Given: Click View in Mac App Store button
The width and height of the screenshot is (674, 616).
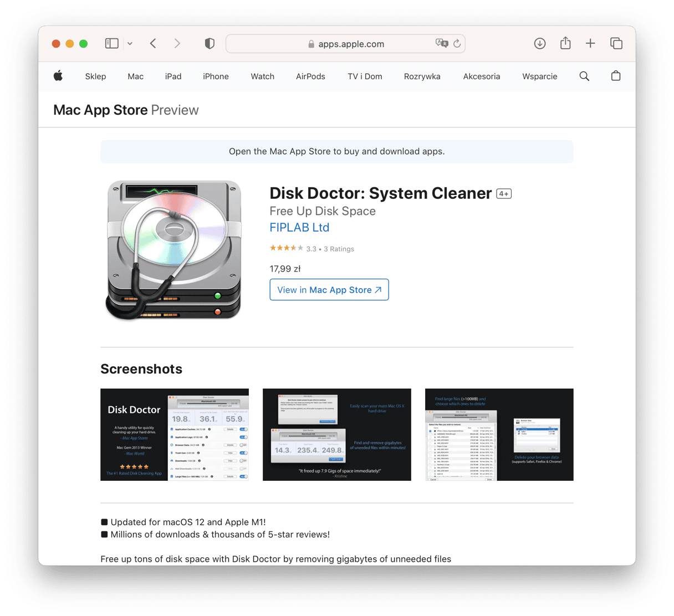Looking at the screenshot, I should [329, 290].
